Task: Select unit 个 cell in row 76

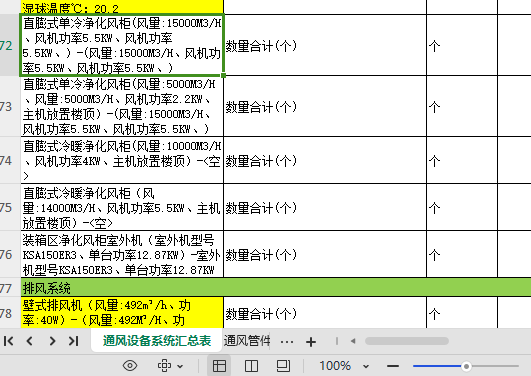Action: coord(462,254)
